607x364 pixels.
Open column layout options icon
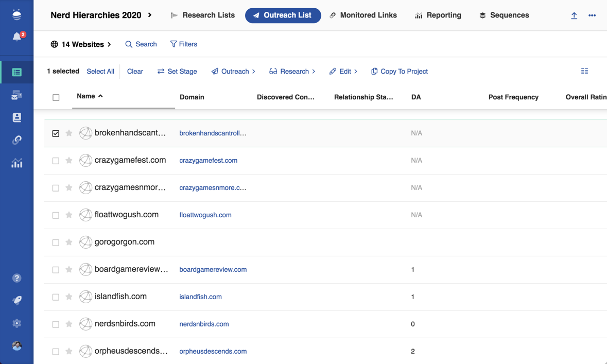584,72
